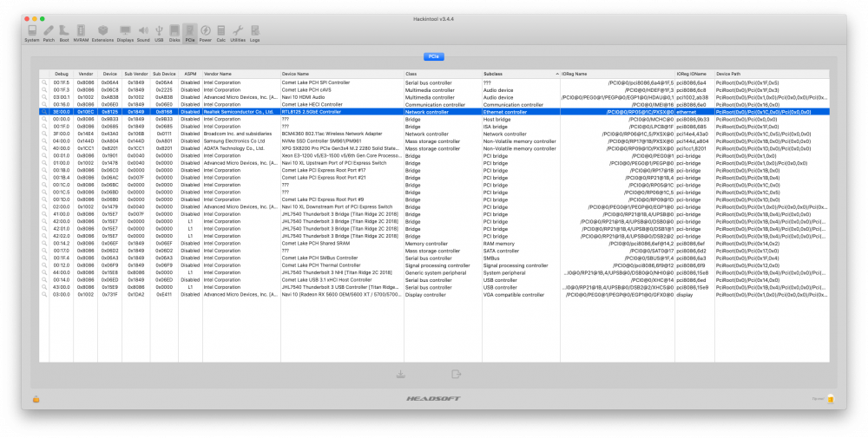Open the System toolbar section
Screen dimensions: 868x438
click(x=31, y=33)
